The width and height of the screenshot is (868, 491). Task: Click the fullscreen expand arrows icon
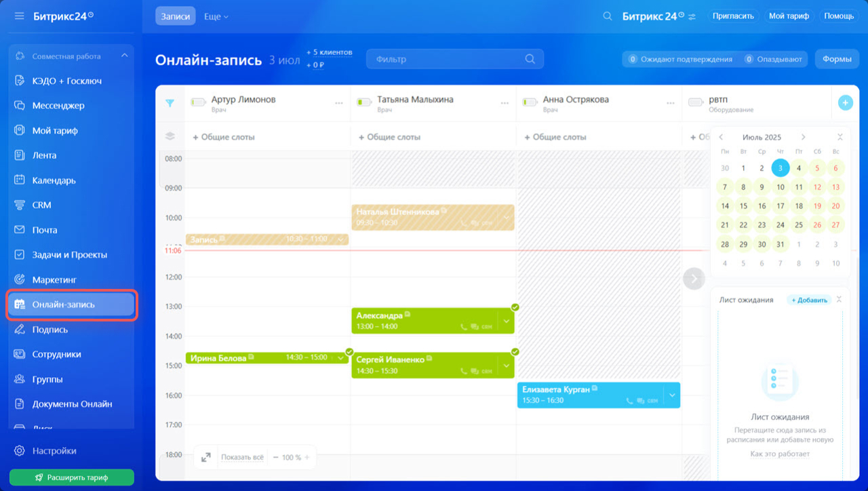tap(206, 458)
